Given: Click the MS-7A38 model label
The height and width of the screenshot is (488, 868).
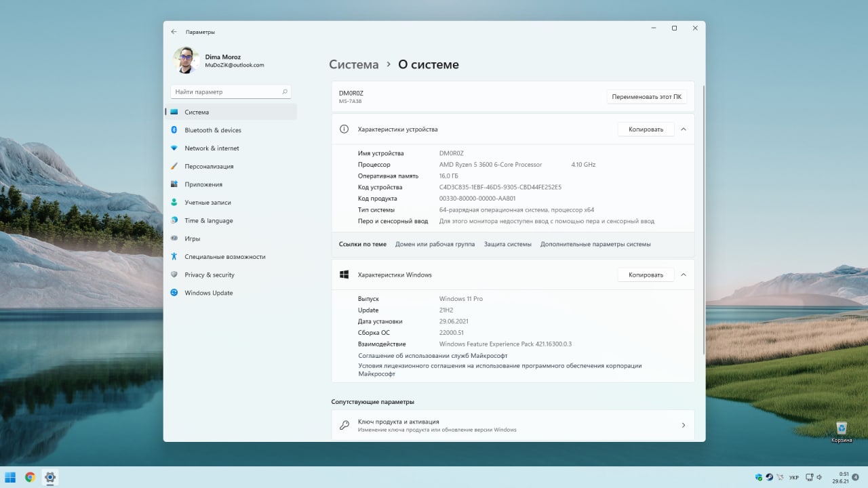Looking at the screenshot, I should pyautogui.click(x=350, y=102).
